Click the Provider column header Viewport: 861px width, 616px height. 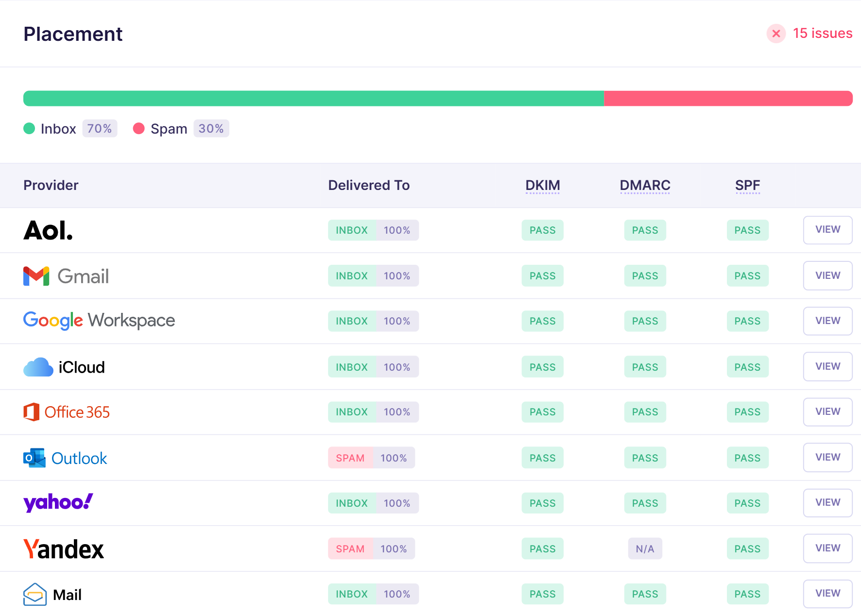tap(51, 185)
